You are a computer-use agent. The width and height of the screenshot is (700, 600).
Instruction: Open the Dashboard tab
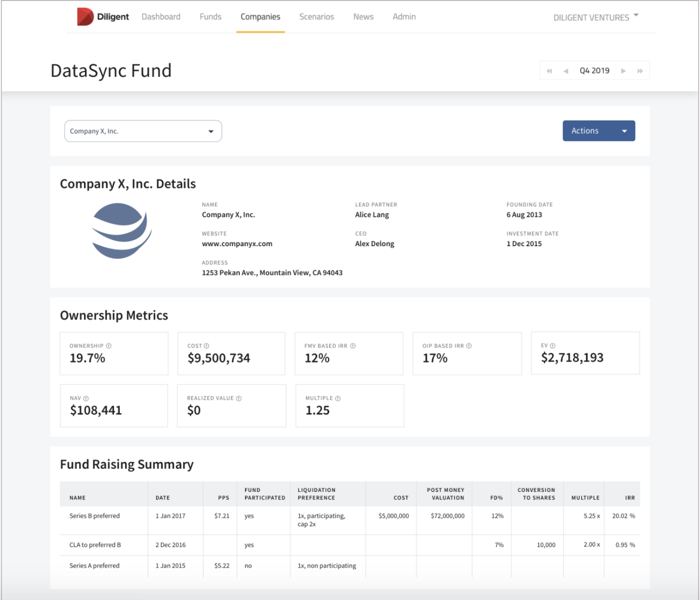[161, 17]
